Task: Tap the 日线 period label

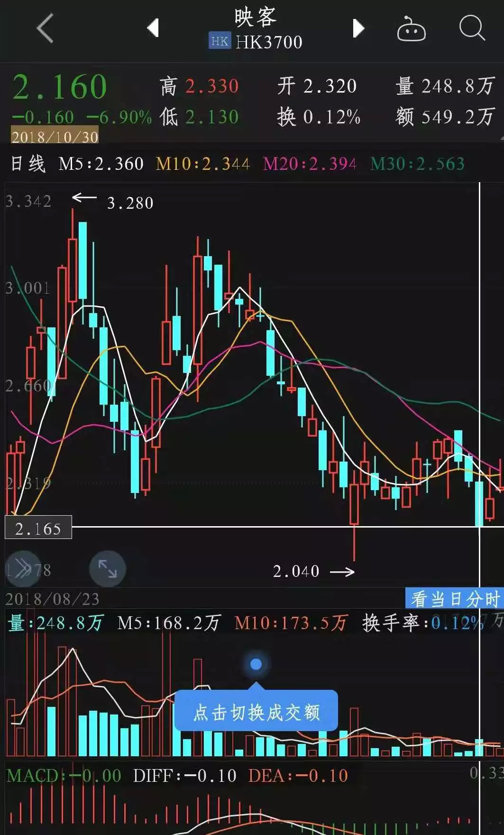Action: click(x=28, y=164)
